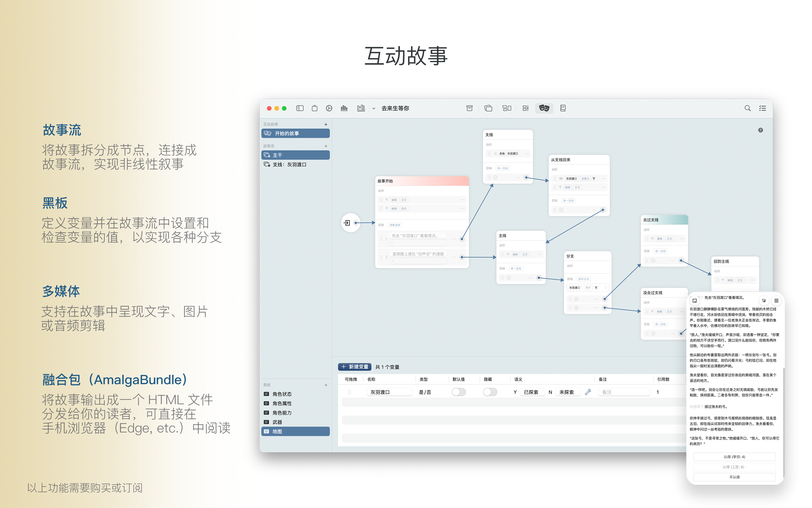
Task: Select the 主干 story flow
Action: pyautogui.click(x=295, y=155)
